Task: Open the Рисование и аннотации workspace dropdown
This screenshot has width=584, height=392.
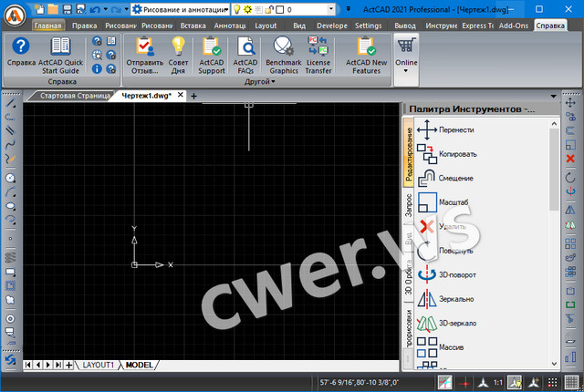Action: [x=224, y=8]
